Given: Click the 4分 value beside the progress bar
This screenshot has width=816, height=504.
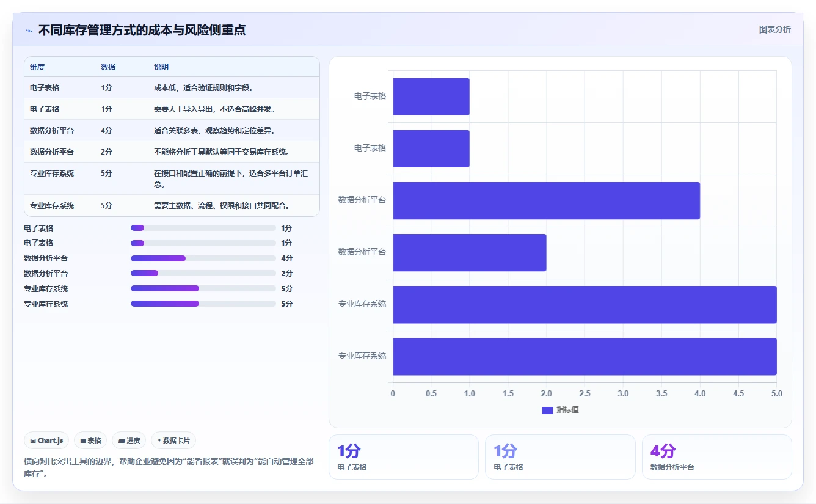Looking at the screenshot, I should pyautogui.click(x=286, y=258).
